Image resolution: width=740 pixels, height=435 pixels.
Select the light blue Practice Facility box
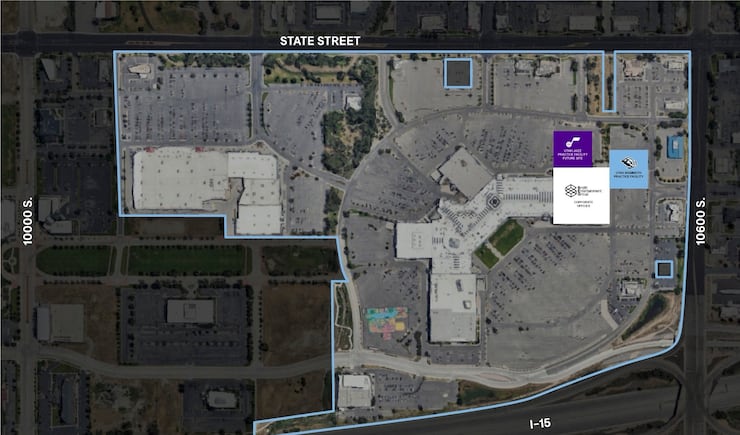pyautogui.click(x=629, y=169)
